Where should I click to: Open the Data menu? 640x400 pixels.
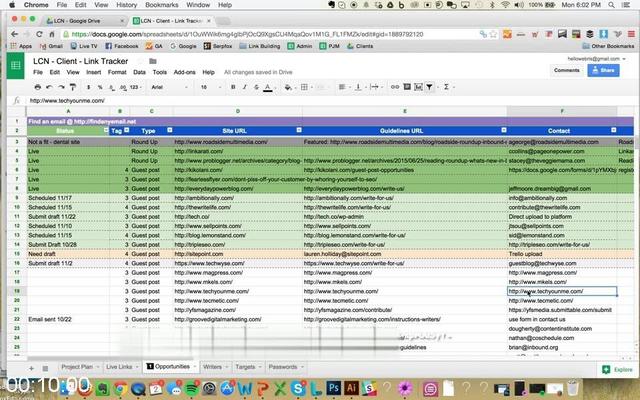click(139, 72)
